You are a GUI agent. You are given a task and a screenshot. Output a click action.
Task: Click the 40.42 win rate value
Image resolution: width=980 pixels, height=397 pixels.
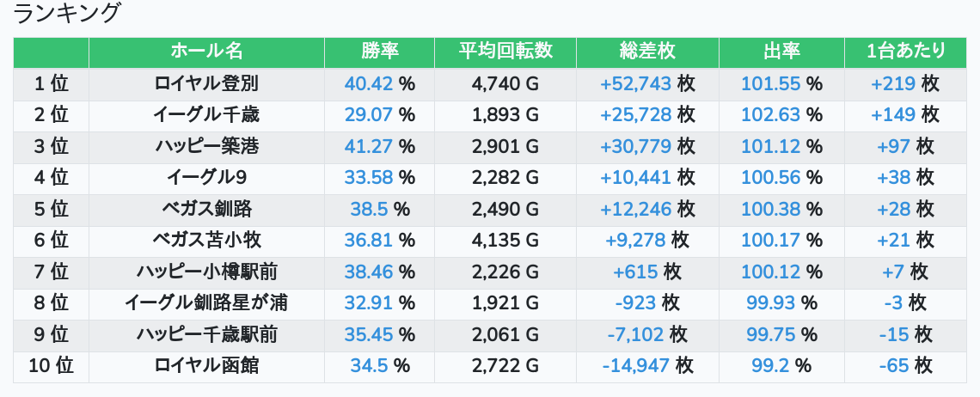pyautogui.click(x=368, y=84)
